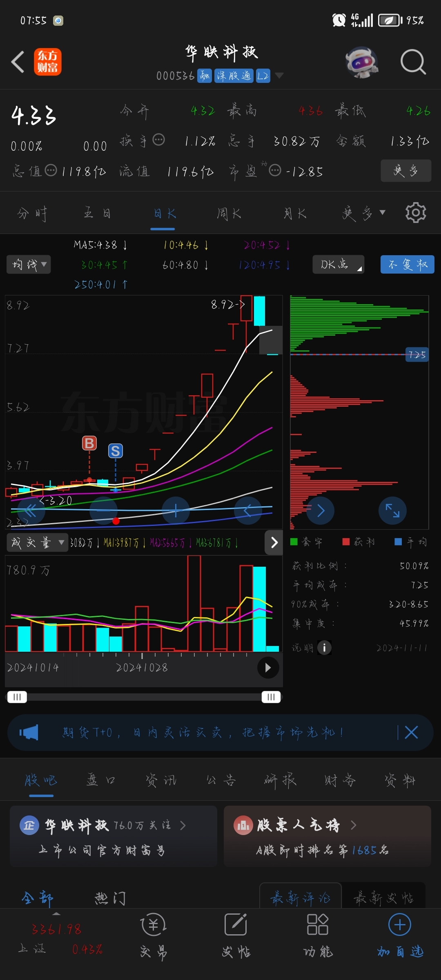Viewport: 441px width, 980px height.
Task: Close the 期货T+0 banner
Action: pos(411,733)
